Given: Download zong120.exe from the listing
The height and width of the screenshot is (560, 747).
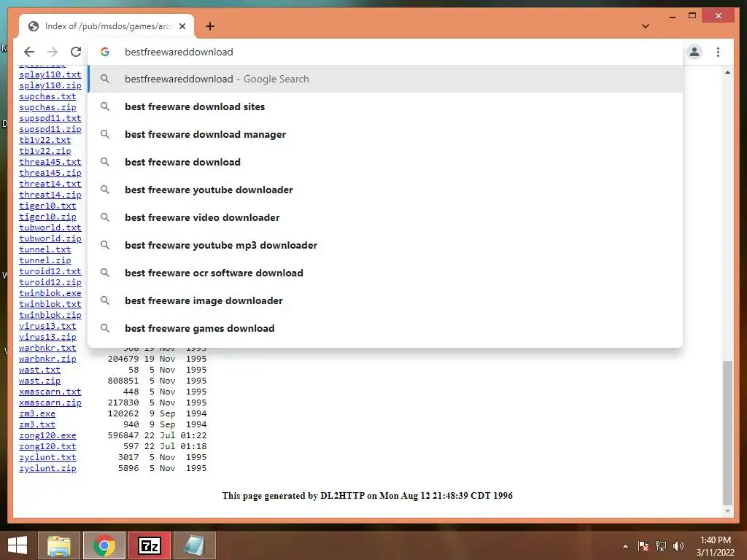Looking at the screenshot, I should point(47,436).
